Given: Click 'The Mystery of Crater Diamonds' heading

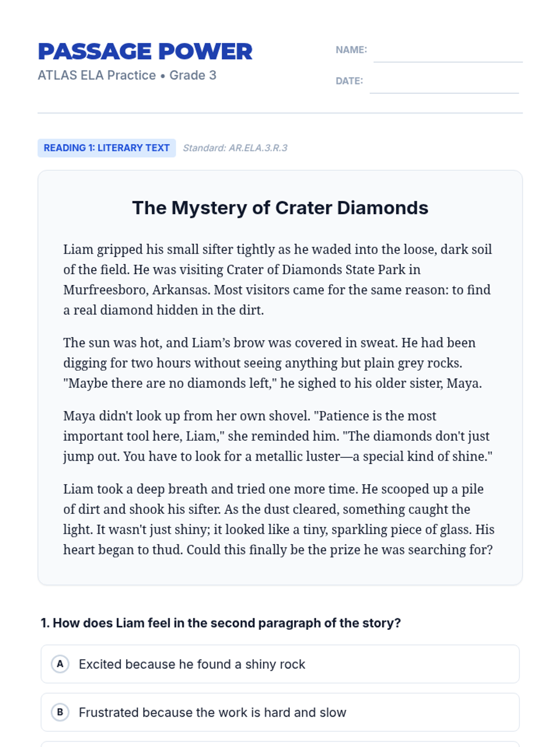Looking at the screenshot, I should coord(280,208).
